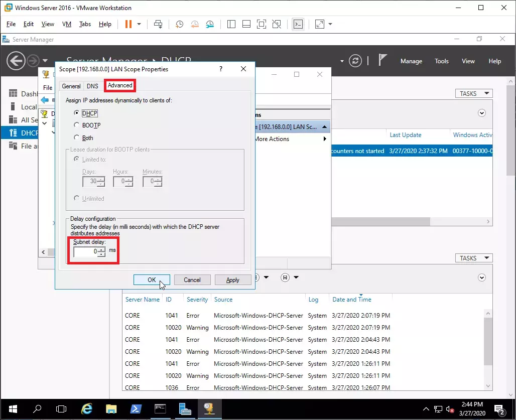The height and width of the screenshot is (420, 516).
Task: Decrease the Subnet delay value
Action: 102,254
